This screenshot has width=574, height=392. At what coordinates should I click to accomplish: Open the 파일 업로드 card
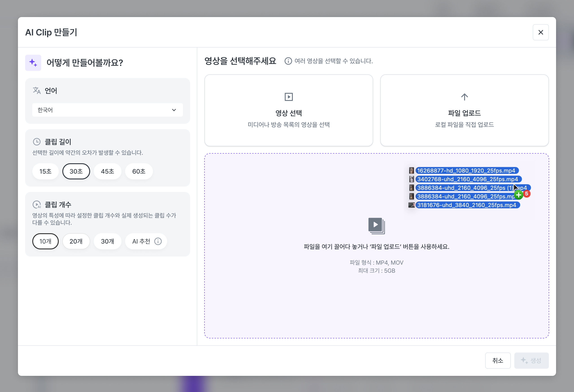coord(464,110)
